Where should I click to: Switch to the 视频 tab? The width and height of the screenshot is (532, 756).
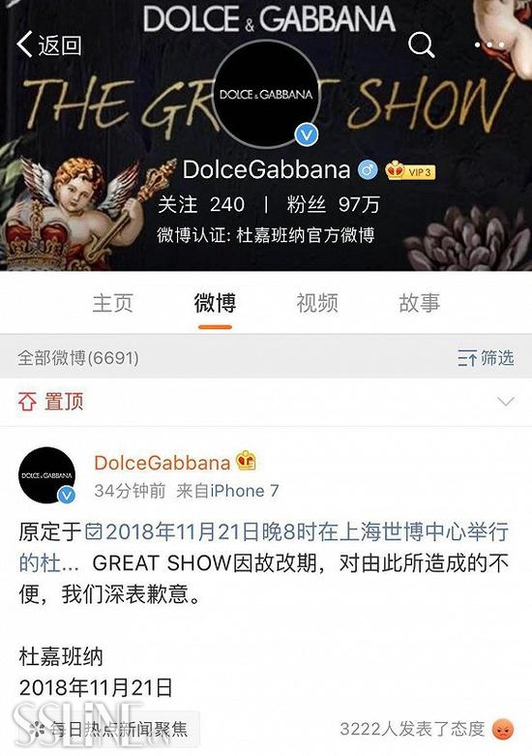317,303
